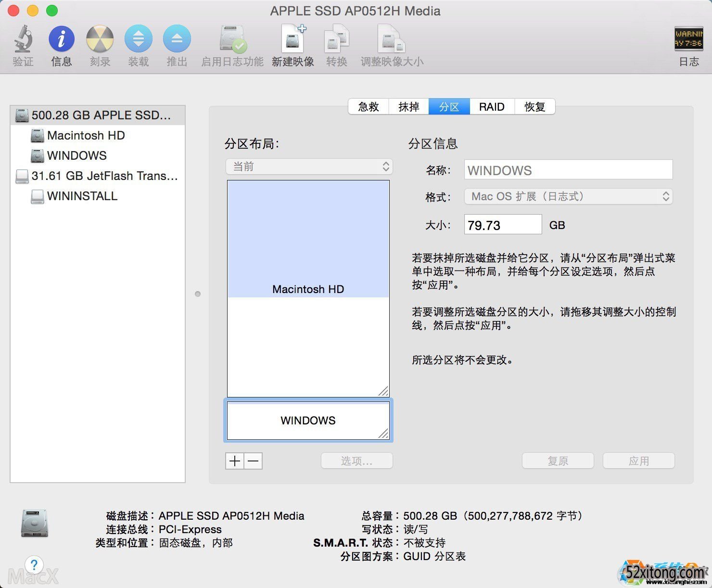Image resolution: width=712 pixels, height=588 pixels.
Task: Click Enable Journaling (启用日志功能) icon
Action: pyautogui.click(x=233, y=39)
